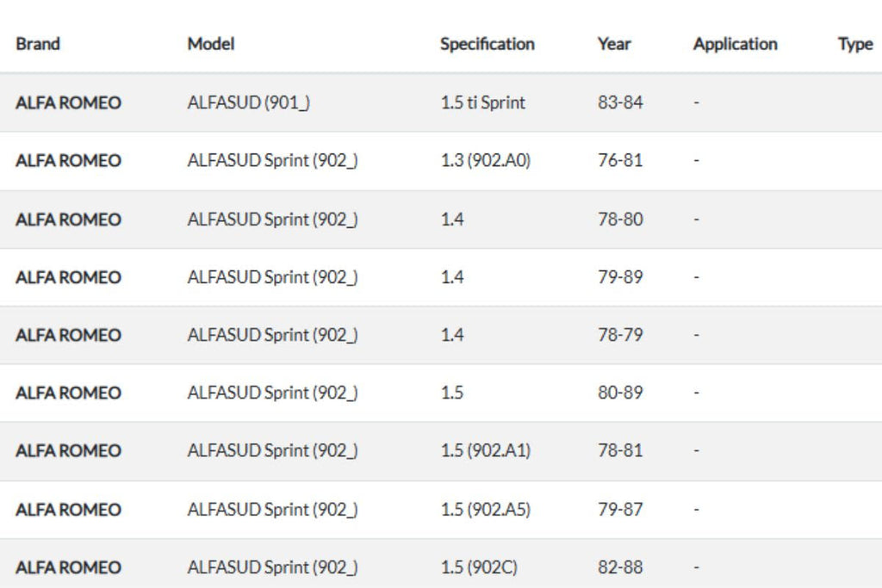The width and height of the screenshot is (882, 588).
Task: Click the Brand column header
Action: pos(38,44)
